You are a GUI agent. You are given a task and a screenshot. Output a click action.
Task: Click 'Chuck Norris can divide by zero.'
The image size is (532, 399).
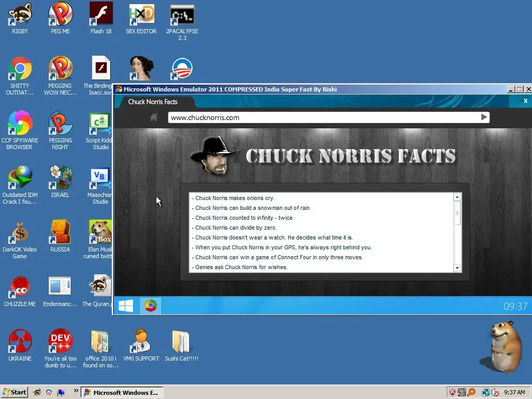(234, 228)
